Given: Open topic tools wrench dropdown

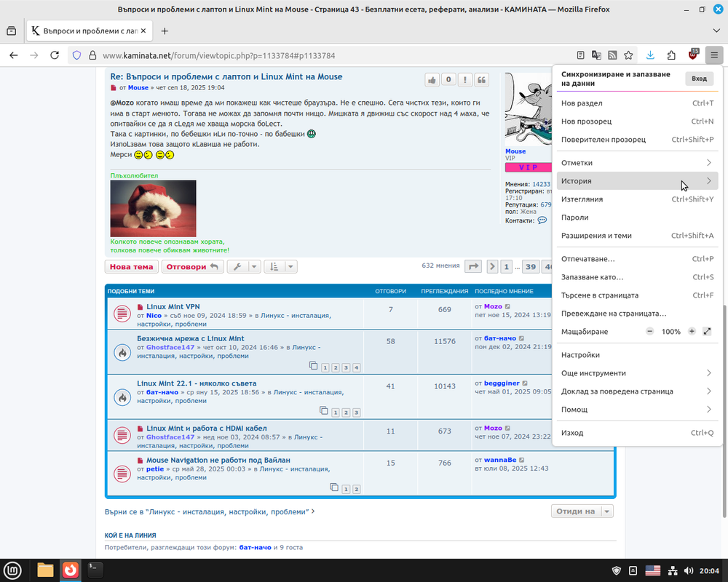Looking at the screenshot, I should [244, 266].
